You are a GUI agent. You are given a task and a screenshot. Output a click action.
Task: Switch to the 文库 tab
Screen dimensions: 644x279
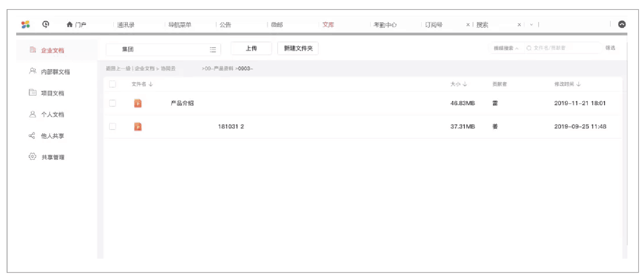(x=328, y=24)
